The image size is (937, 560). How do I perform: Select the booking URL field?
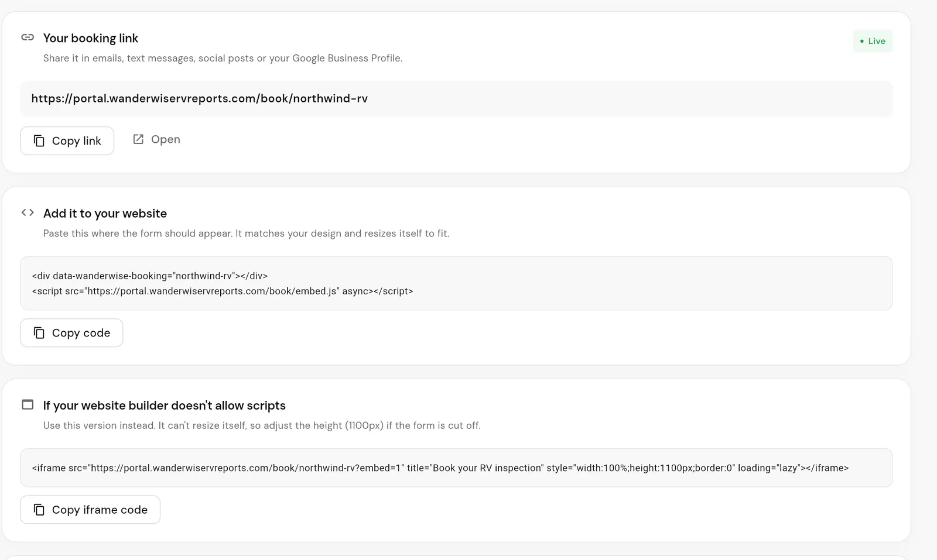coord(456,99)
